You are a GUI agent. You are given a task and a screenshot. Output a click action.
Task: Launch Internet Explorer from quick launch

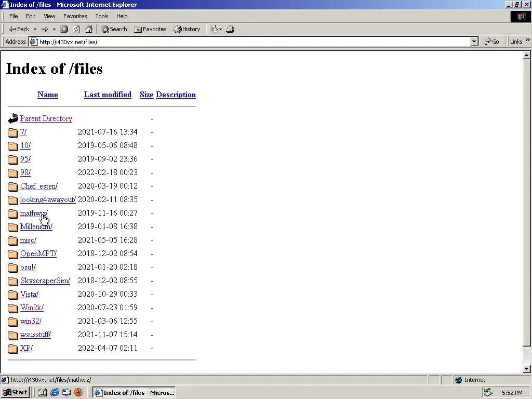click(54, 393)
